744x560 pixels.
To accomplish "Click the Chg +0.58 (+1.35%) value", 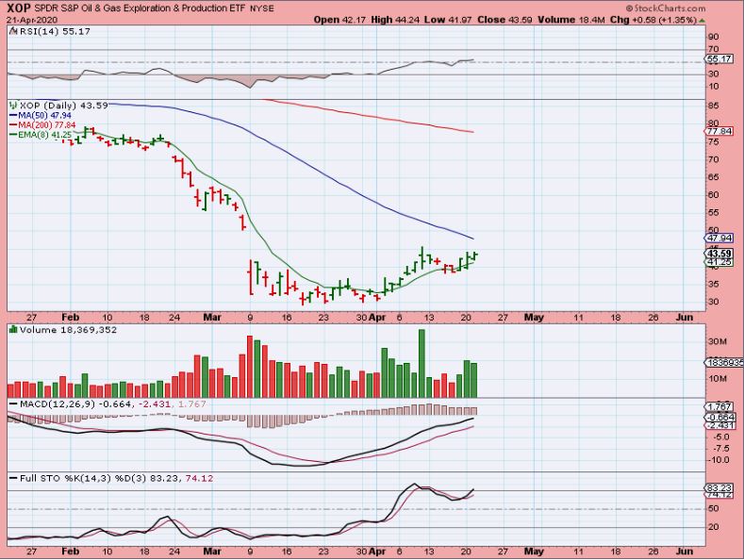I will click(653, 20).
